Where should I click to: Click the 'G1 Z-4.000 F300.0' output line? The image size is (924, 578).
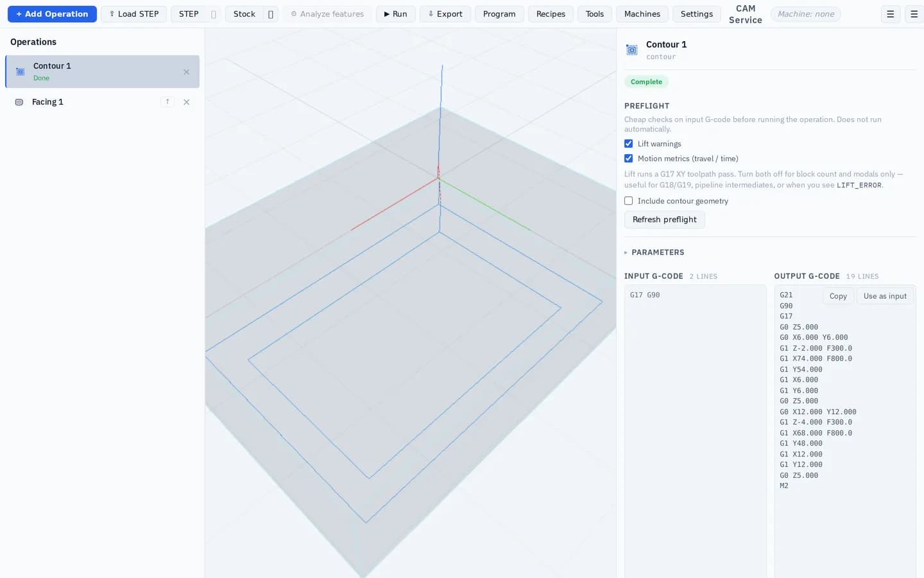tap(816, 422)
